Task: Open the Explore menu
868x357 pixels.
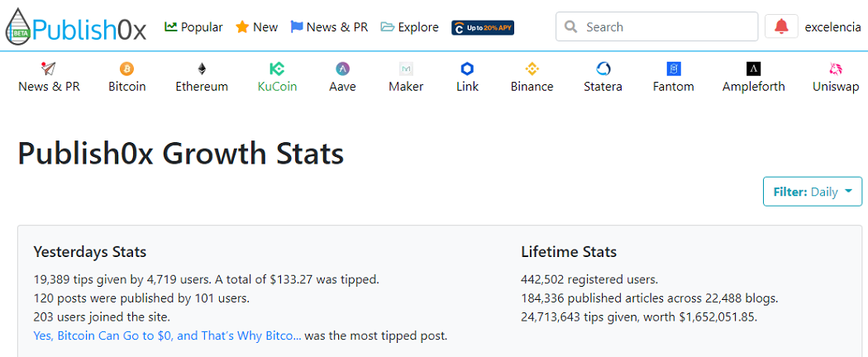Action: (410, 27)
